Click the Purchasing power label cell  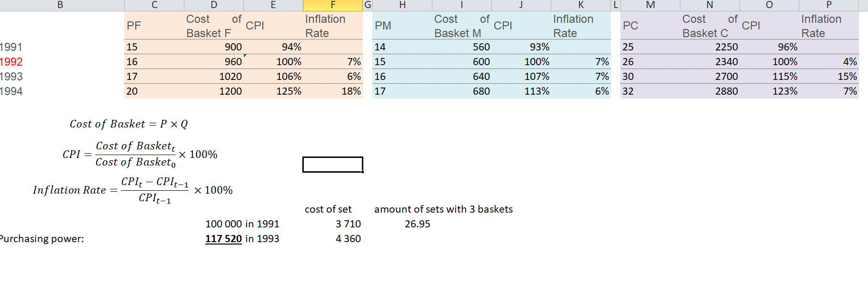pos(42,239)
